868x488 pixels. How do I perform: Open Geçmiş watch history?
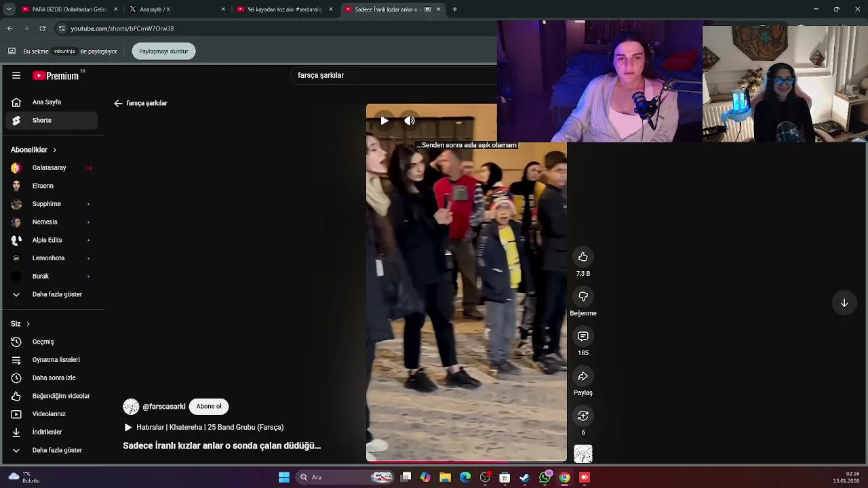tap(52, 342)
